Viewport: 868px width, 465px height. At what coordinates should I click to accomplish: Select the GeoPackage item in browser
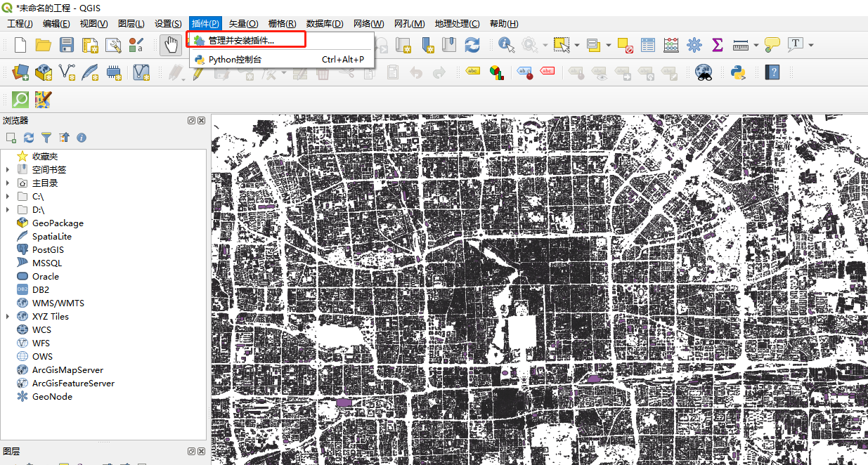tap(58, 223)
